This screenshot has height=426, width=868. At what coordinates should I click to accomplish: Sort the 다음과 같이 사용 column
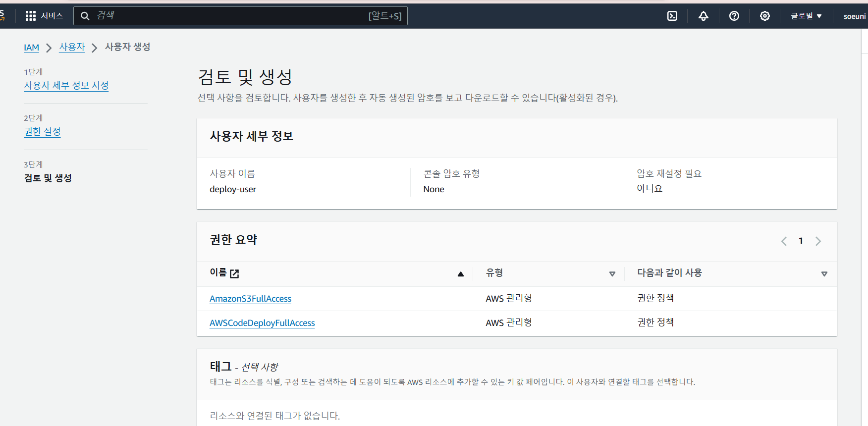click(824, 274)
